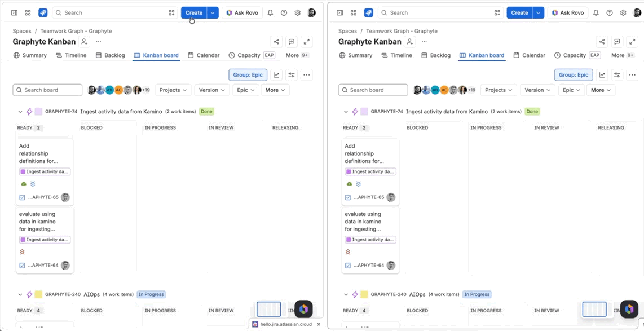Switch to Calendar tab in right window
This screenshot has height=331, width=644.
530,55
